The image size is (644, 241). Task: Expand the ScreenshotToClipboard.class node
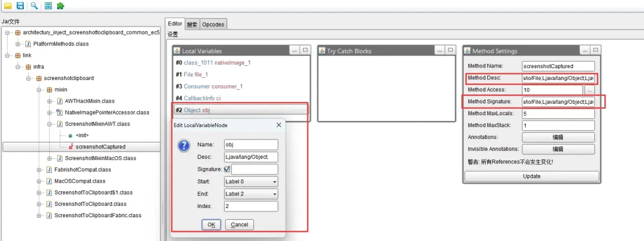pos(39,204)
